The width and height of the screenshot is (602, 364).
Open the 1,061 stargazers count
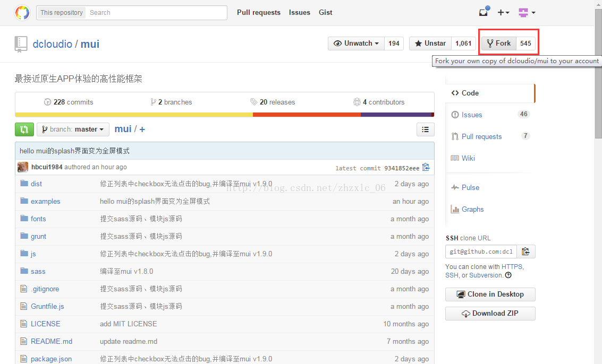pyautogui.click(x=463, y=44)
